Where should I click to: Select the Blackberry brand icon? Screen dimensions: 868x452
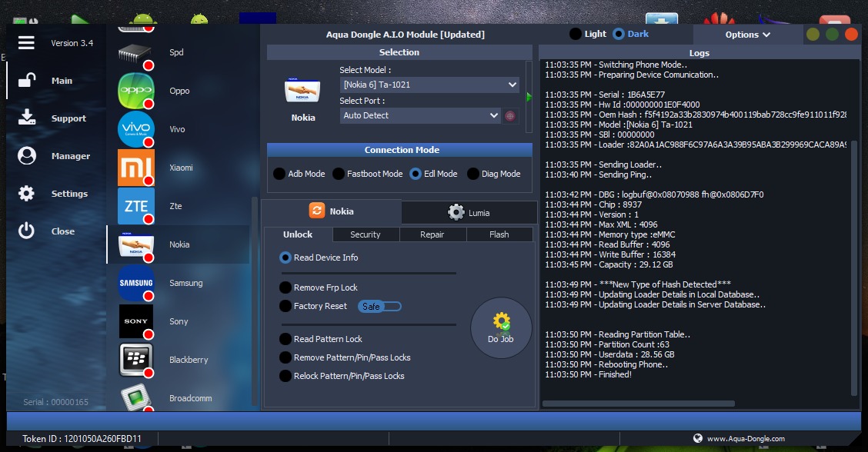(135, 360)
